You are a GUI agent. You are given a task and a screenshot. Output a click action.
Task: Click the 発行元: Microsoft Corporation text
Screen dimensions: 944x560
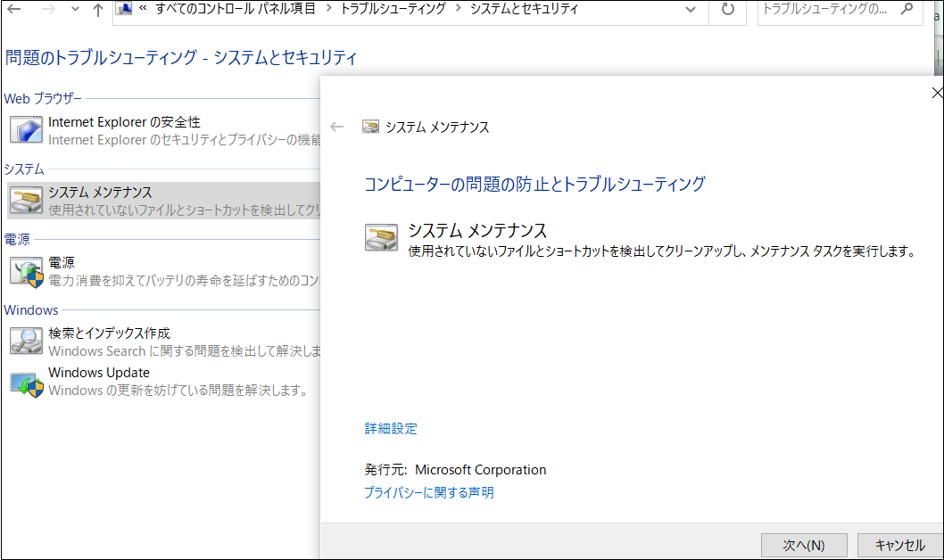(x=455, y=470)
